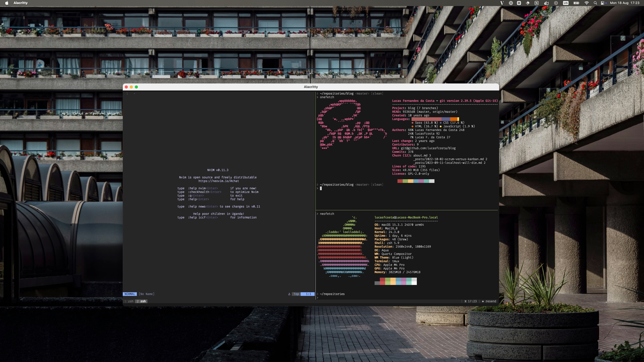Open the Notion menu bar icon

(x=537, y=3)
